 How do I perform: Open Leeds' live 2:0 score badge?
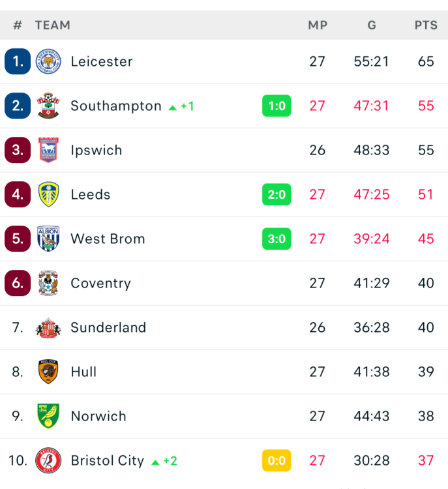[x=276, y=194]
